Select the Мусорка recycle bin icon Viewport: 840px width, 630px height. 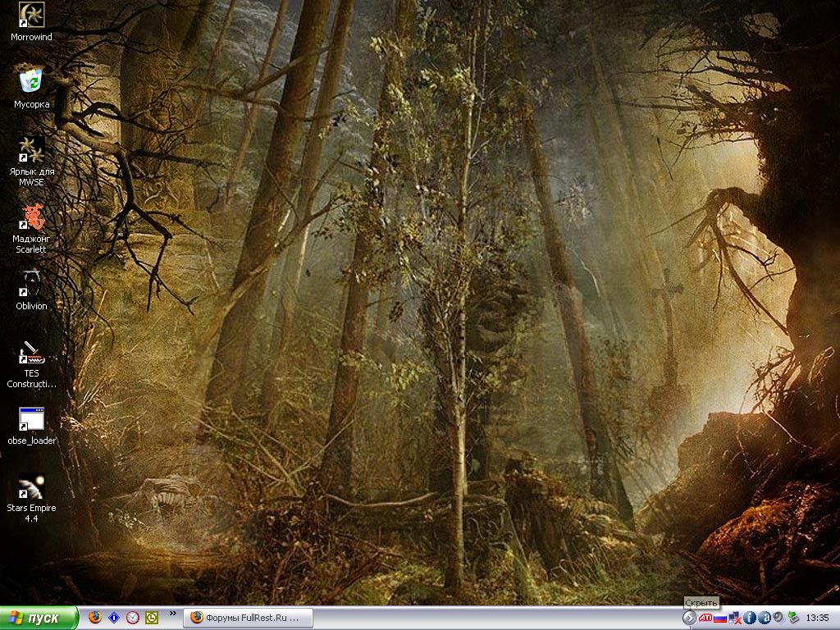(31, 80)
